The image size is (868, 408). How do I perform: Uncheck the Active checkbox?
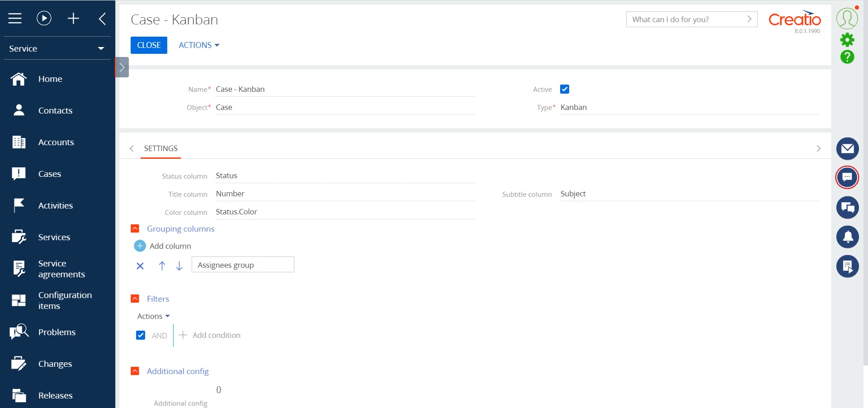(565, 89)
